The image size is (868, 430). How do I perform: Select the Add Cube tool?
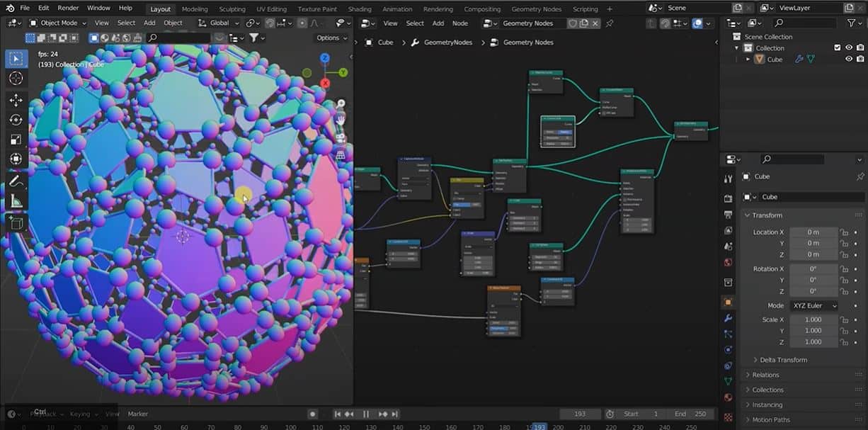coord(16,223)
